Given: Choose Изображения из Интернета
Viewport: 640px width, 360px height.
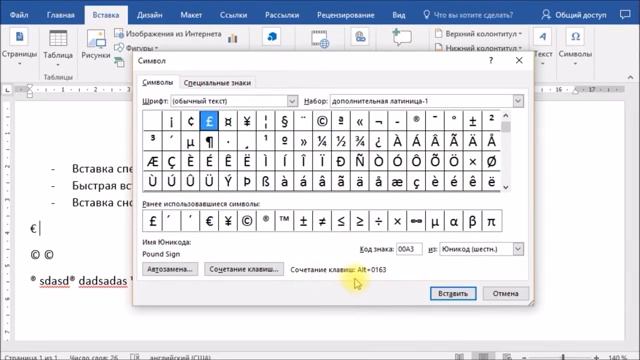Looking at the screenshot, I should coord(168,34).
